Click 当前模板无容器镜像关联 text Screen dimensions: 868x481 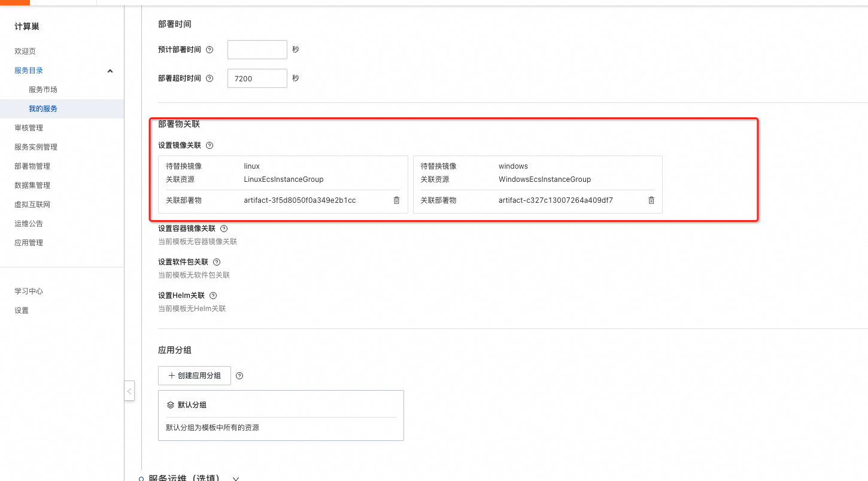pos(198,242)
